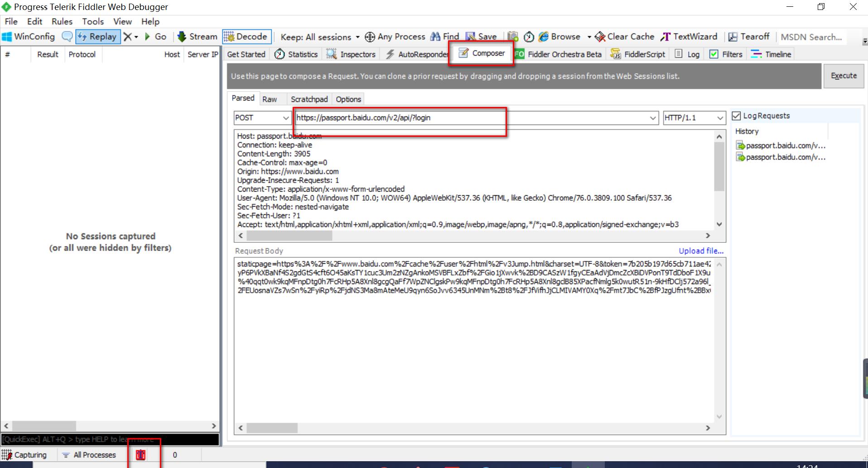This screenshot has height=468, width=868.
Task: Select the Composer tab
Action: [482, 53]
